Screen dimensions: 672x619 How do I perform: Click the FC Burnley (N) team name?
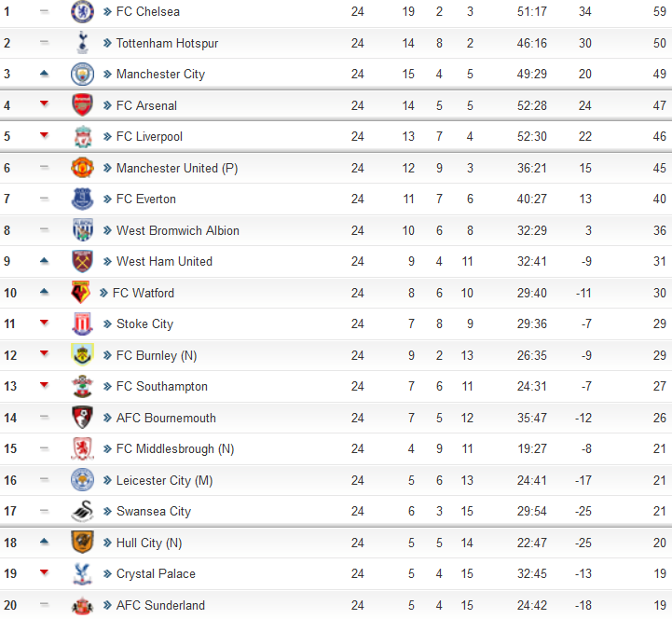coord(157,355)
